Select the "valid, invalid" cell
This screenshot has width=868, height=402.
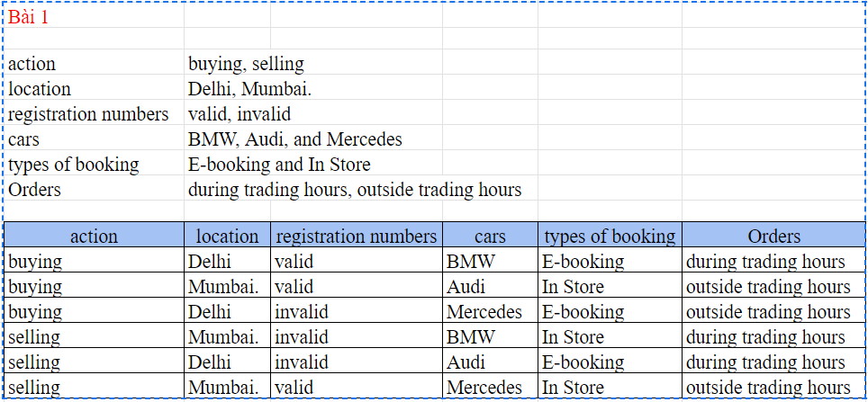pos(240,114)
